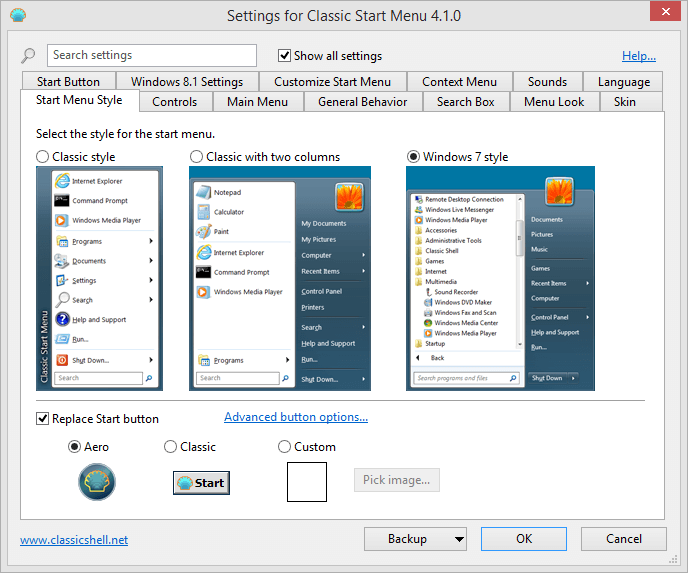This screenshot has height=573, width=688.
Task: Click the OK button
Action: tap(524, 539)
